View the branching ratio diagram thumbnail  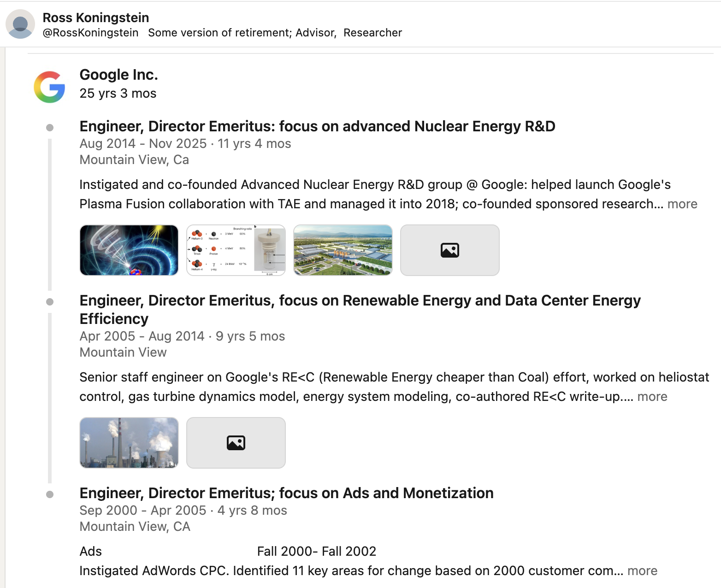(236, 250)
